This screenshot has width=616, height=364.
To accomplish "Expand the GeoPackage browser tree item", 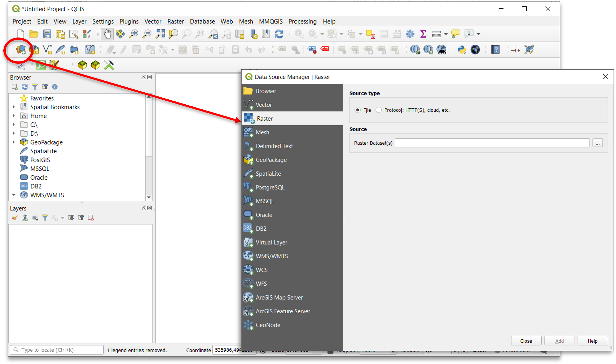I will click(x=13, y=142).
